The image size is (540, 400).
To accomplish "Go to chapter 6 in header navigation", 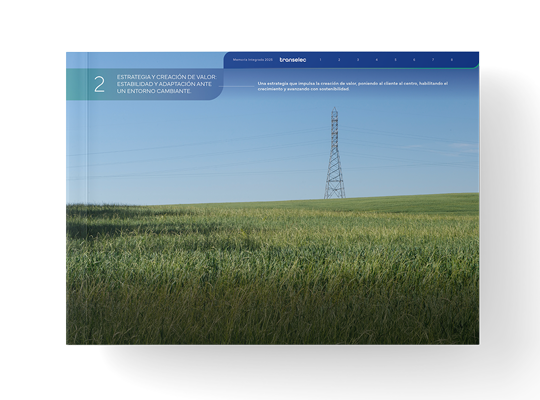I will pyautogui.click(x=414, y=60).
